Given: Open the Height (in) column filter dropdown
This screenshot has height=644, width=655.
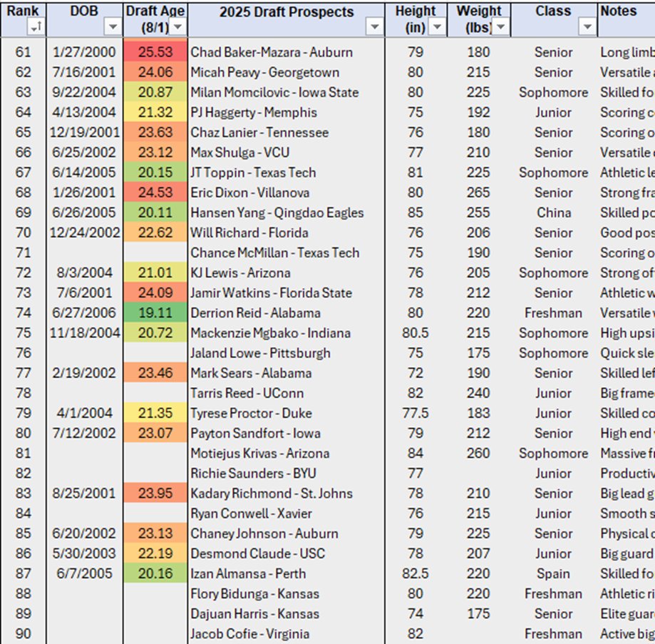Looking at the screenshot, I should pyautogui.click(x=437, y=27).
